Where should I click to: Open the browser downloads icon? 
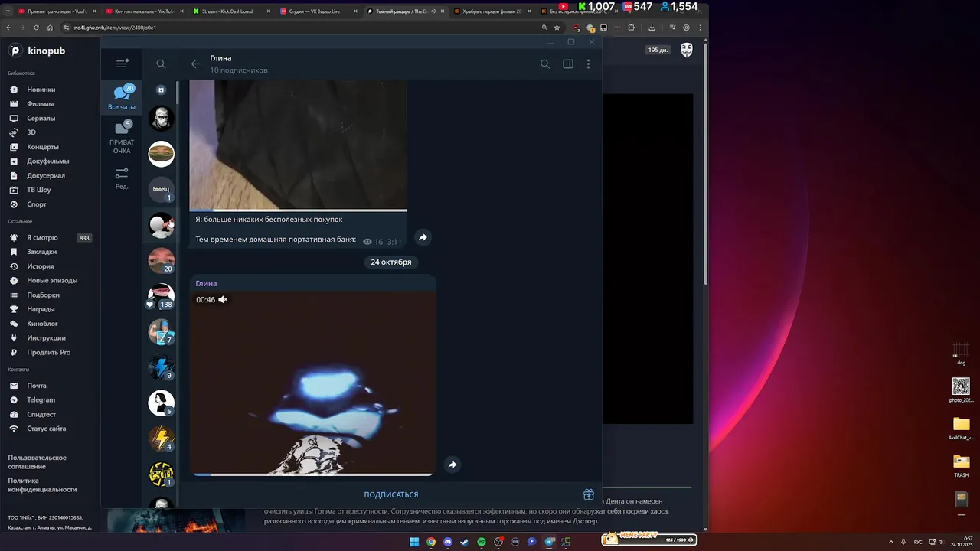652,28
